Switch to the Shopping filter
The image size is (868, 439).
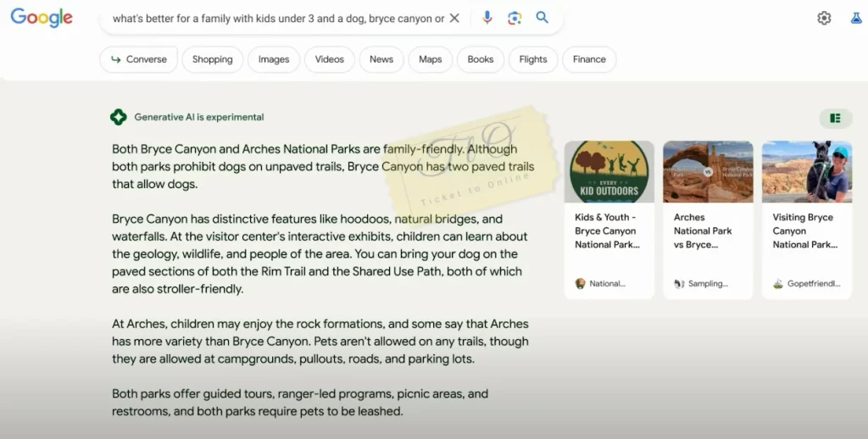tap(213, 59)
